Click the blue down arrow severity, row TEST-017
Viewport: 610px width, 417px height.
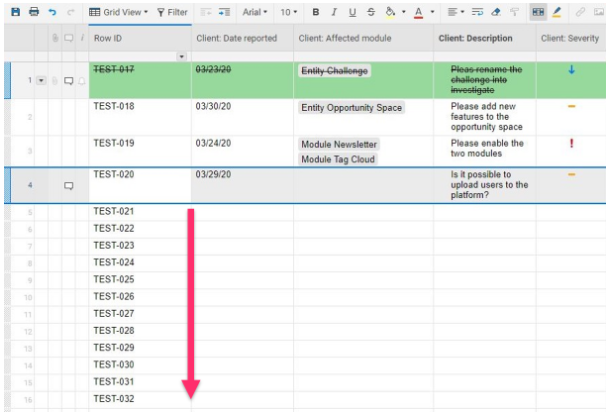click(571, 70)
